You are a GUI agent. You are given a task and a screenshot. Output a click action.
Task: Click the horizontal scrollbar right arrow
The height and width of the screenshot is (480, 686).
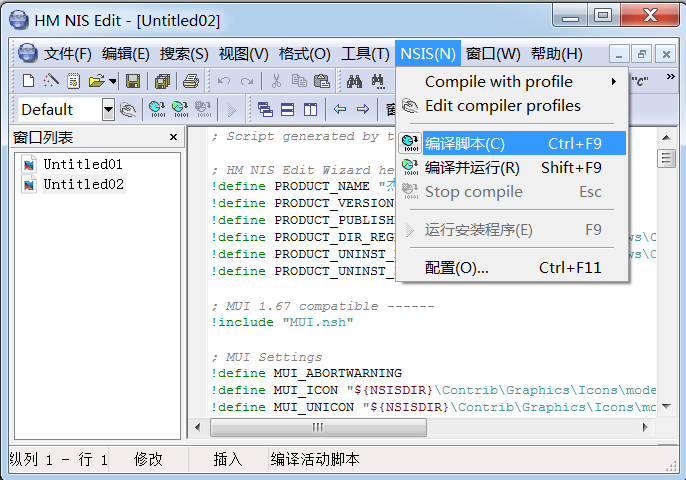point(645,427)
